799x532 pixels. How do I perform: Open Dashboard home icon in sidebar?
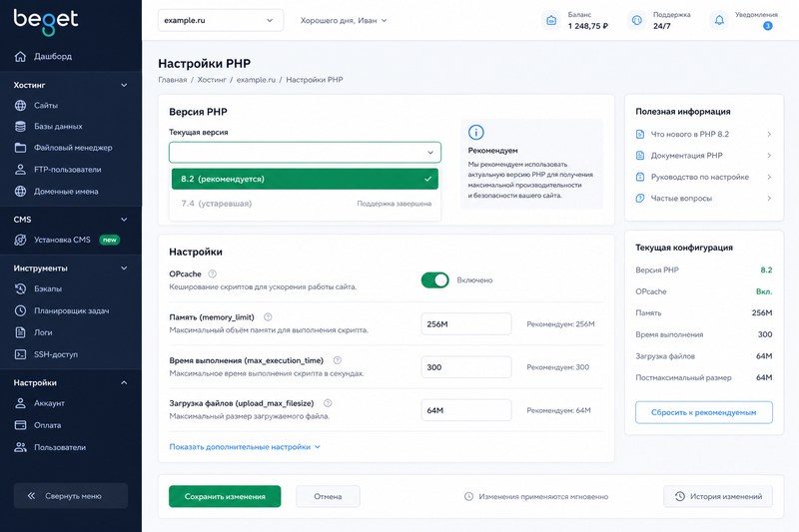tap(20, 57)
